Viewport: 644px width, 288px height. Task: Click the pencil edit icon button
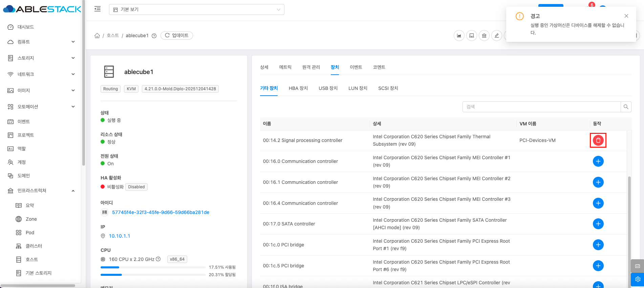click(x=496, y=35)
